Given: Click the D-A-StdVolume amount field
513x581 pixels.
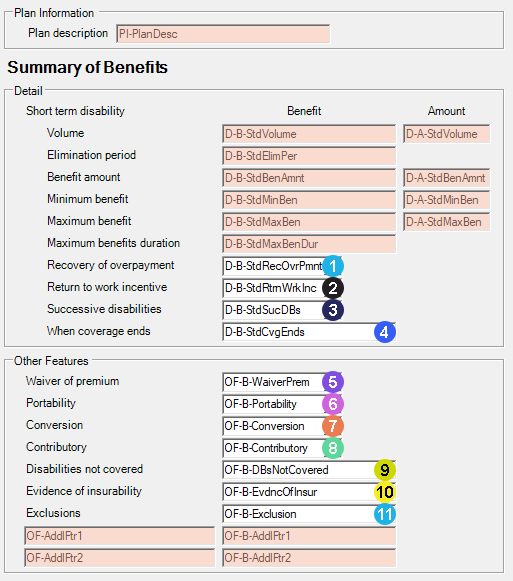Looking at the screenshot, I should (x=447, y=134).
